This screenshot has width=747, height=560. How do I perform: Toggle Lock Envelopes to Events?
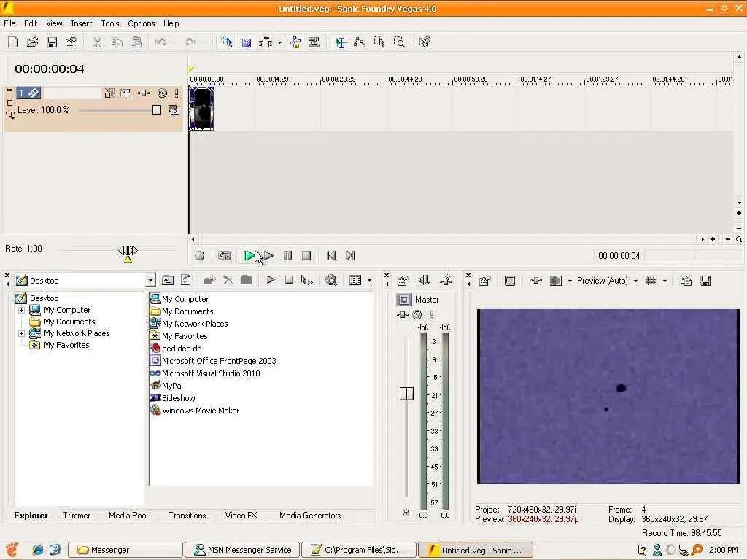[x=295, y=42]
